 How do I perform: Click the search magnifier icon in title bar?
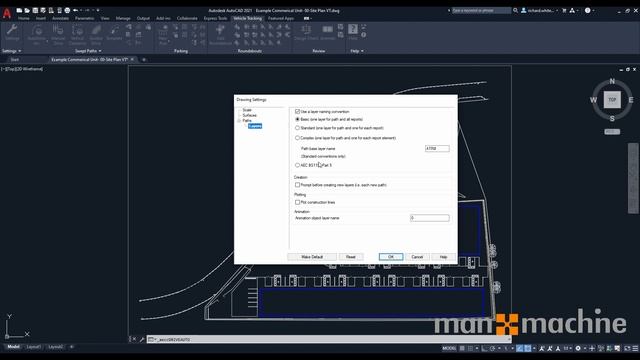point(516,11)
